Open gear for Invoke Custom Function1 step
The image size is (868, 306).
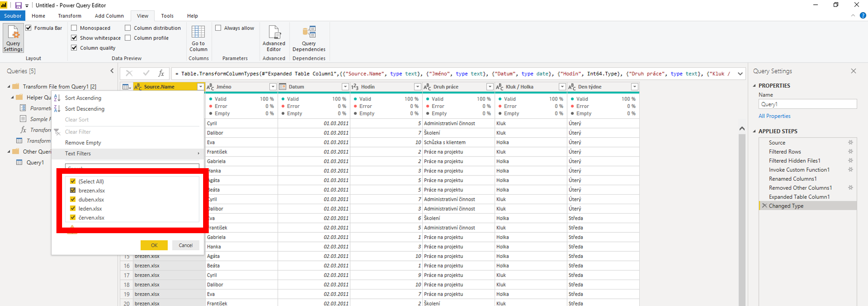pos(851,170)
